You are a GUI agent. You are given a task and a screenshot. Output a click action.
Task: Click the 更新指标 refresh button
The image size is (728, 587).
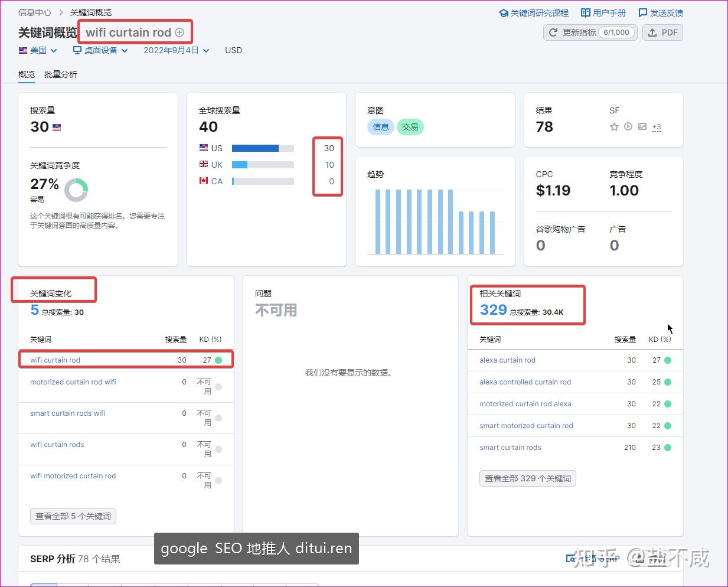(x=590, y=32)
